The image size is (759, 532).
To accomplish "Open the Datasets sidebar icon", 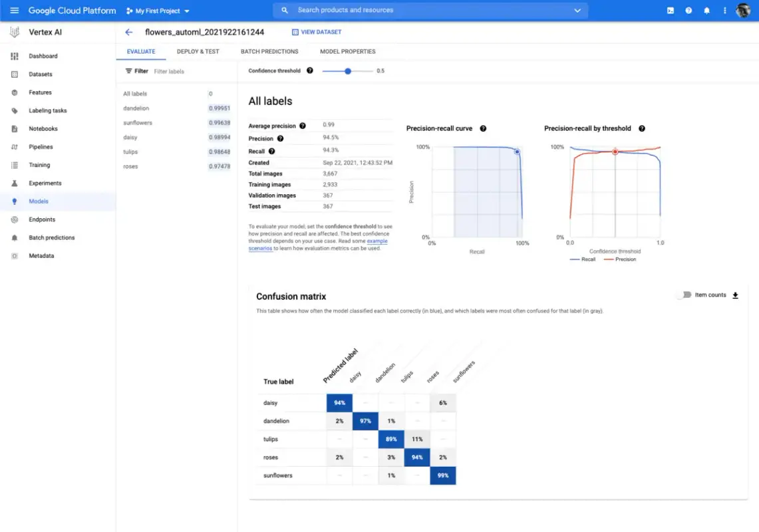I will point(15,74).
